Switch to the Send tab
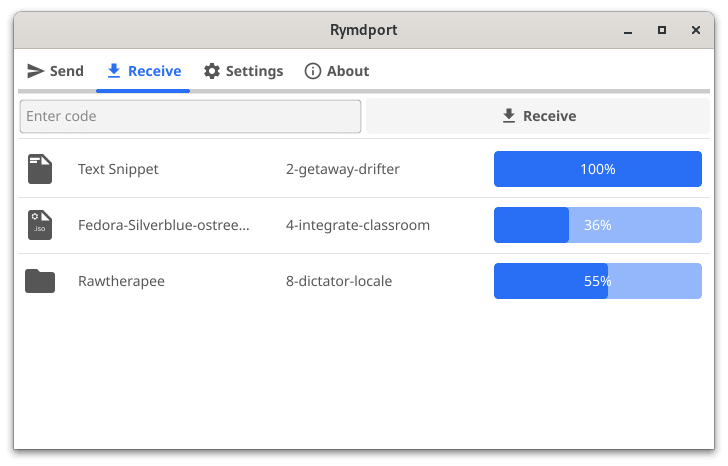 point(55,71)
